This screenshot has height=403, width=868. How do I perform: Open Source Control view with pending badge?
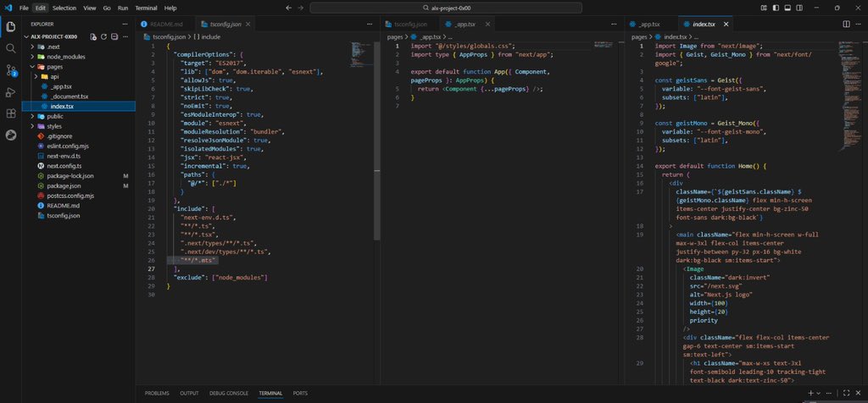11,70
